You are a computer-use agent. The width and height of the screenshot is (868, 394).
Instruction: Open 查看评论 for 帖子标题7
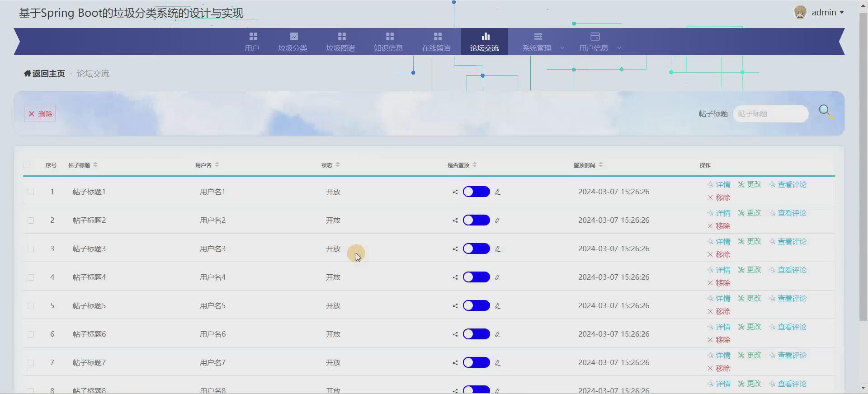pyautogui.click(x=788, y=355)
